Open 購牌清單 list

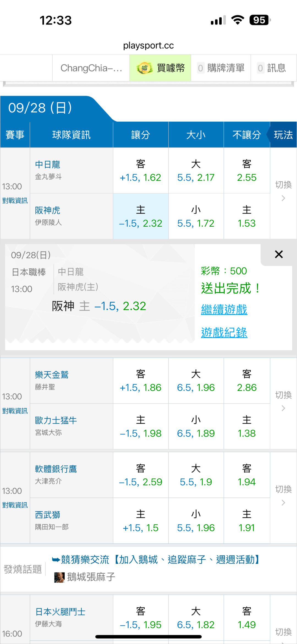pyautogui.click(x=221, y=68)
